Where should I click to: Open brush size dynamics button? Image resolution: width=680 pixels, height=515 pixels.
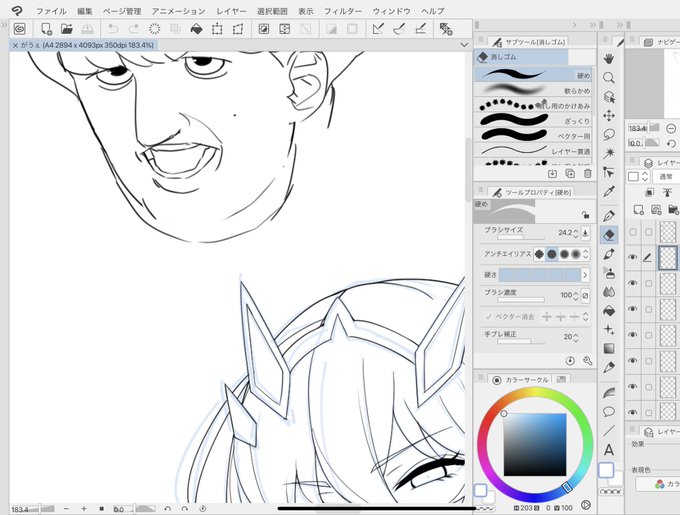pyautogui.click(x=585, y=233)
